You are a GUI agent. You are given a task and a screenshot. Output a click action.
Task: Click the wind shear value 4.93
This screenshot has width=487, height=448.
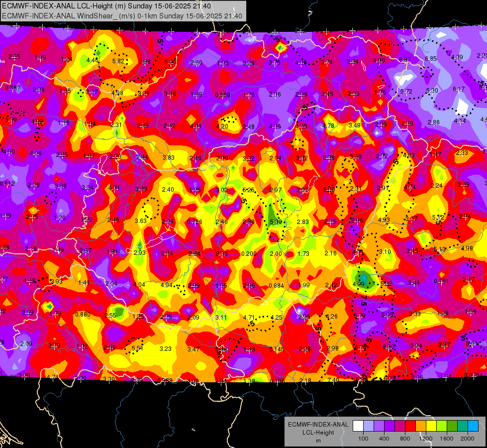tap(384, 220)
